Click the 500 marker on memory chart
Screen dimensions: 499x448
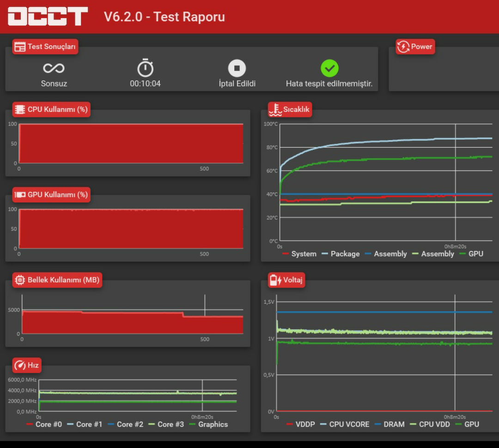205,339
